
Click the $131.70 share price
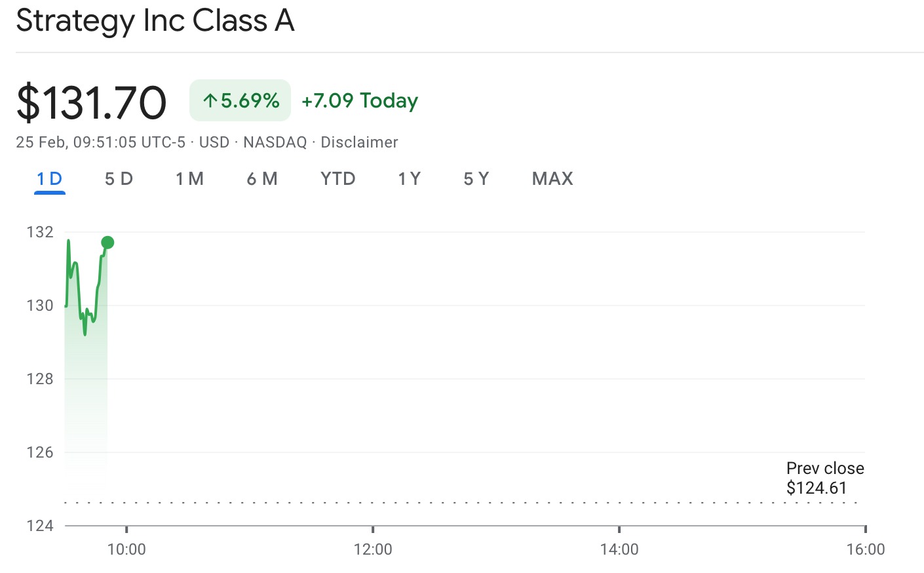(92, 103)
